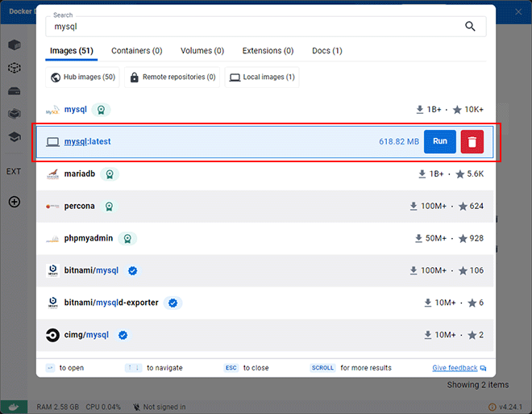Click the official image badge beside phpmyadmin
The image size is (532, 414).
127,238
